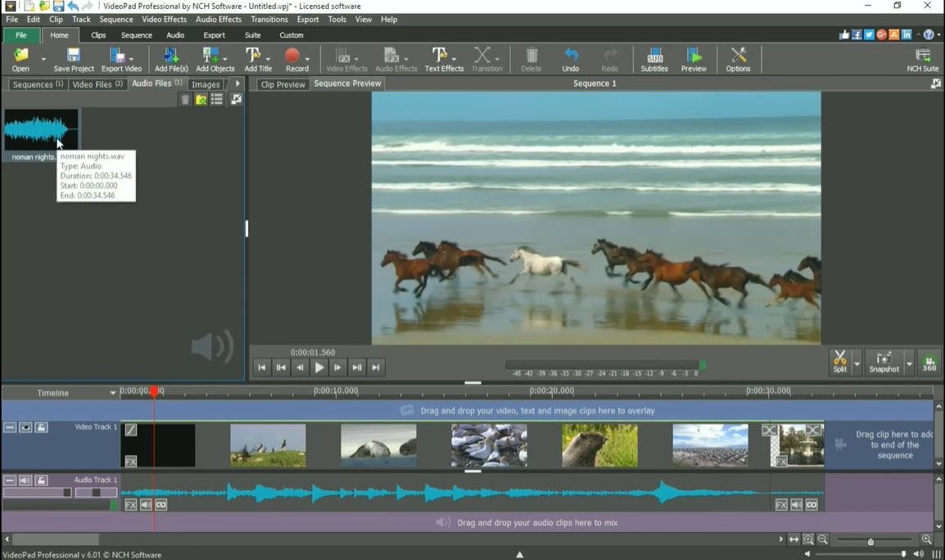This screenshot has height=560, width=945.
Task: Open the Tools menu
Action: pyautogui.click(x=337, y=19)
